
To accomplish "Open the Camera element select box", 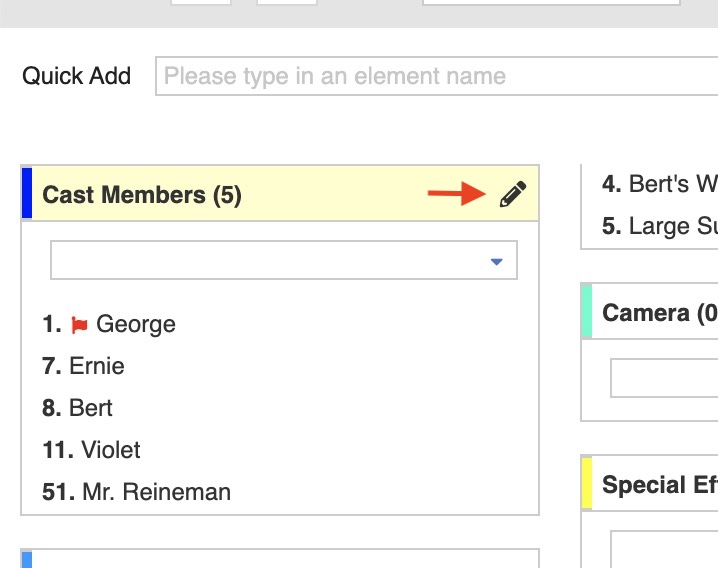I will [x=664, y=379].
